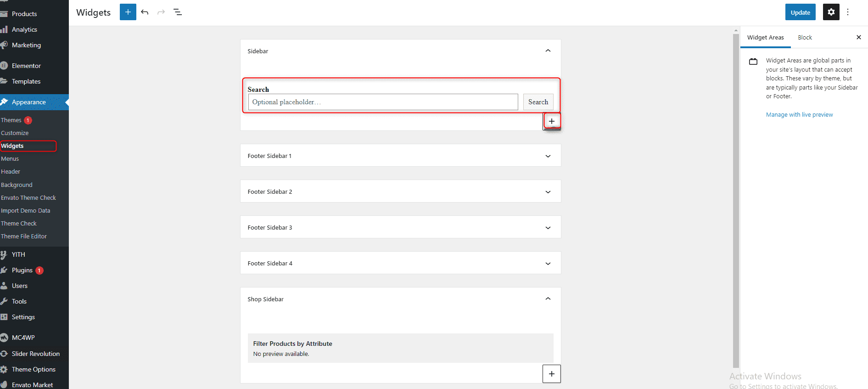The image size is (868, 389).
Task: Expand Footer Sidebar 1 area
Action: click(x=548, y=156)
